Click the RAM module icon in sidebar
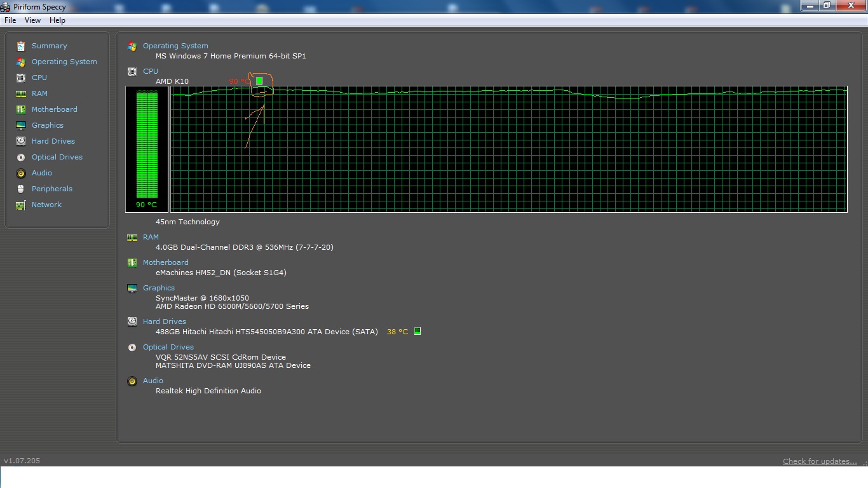This screenshot has height=488, width=868. coord(21,93)
